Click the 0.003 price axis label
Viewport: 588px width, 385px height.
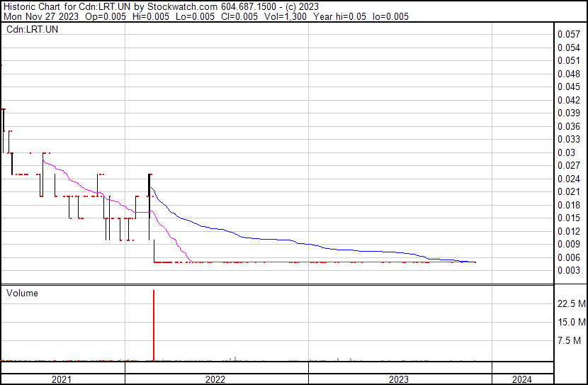pos(568,271)
